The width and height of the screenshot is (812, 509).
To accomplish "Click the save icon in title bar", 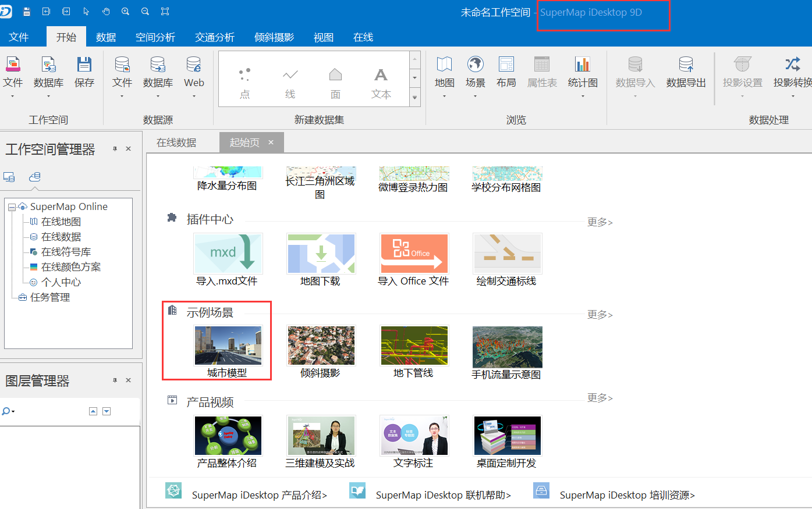I will click(27, 12).
